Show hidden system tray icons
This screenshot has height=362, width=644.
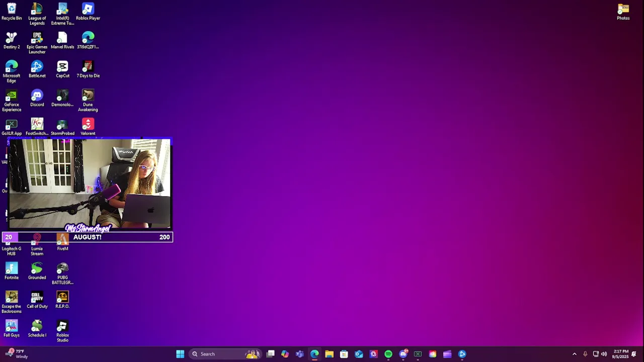click(x=575, y=354)
